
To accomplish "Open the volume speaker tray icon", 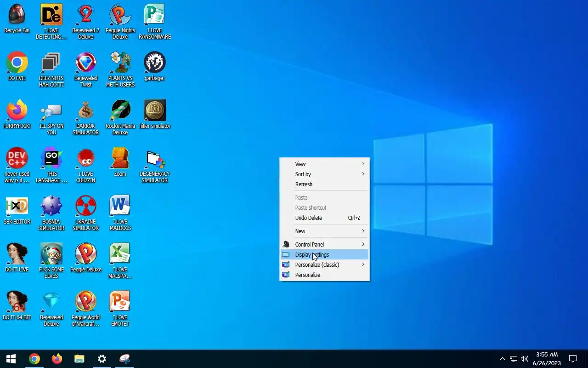I will coord(525,359).
